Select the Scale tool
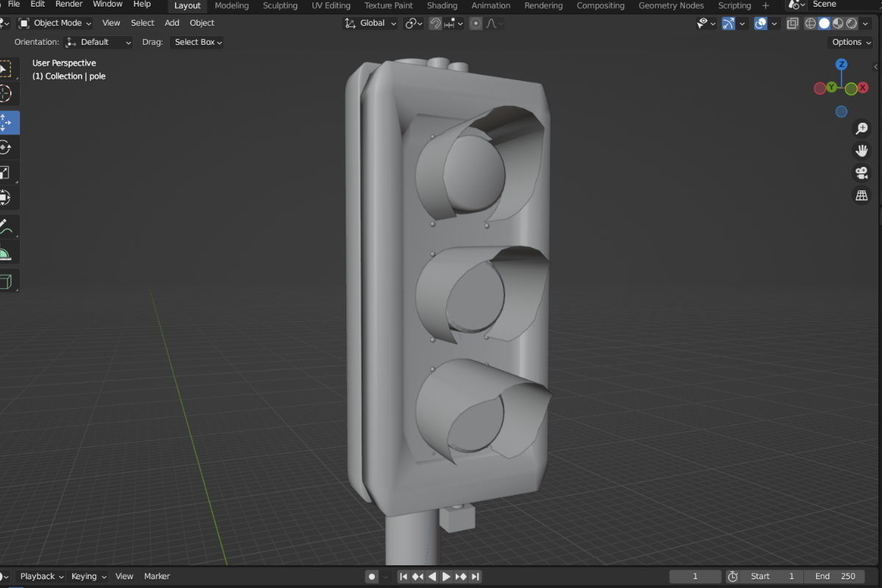The width and height of the screenshot is (882, 588). tap(9, 172)
